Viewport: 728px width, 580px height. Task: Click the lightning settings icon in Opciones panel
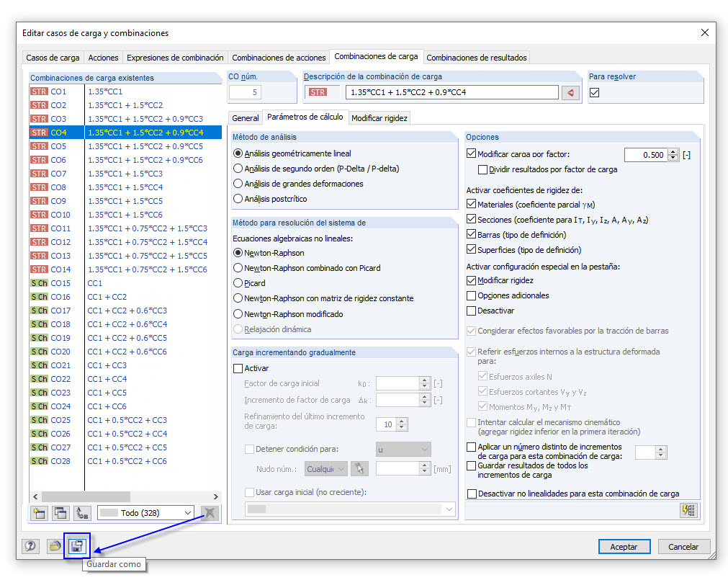click(688, 510)
